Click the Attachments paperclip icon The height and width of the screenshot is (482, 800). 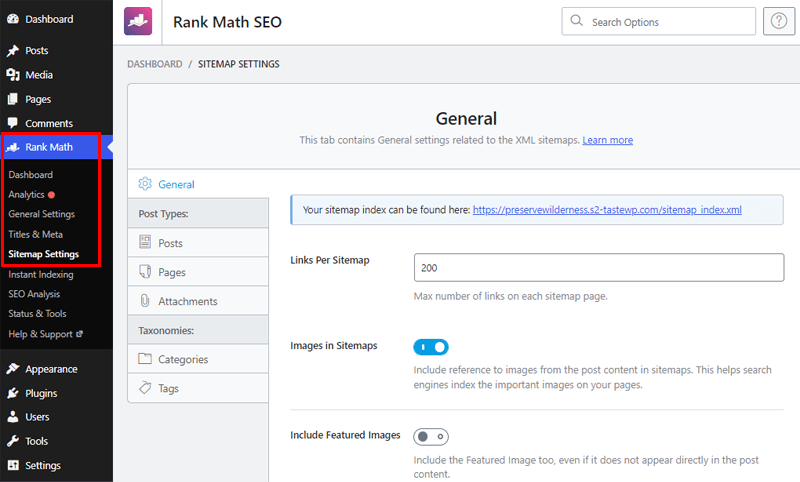tap(145, 301)
